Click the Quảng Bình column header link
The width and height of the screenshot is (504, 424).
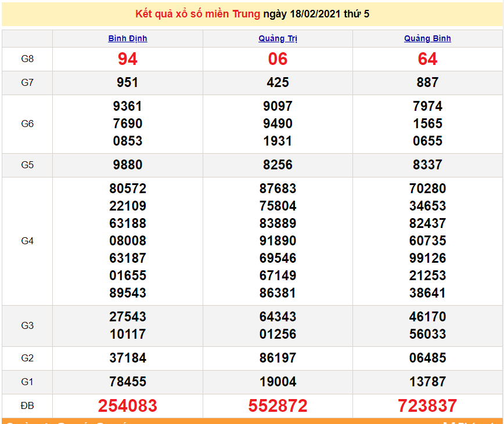pyautogui.click(x=427, y=39)
